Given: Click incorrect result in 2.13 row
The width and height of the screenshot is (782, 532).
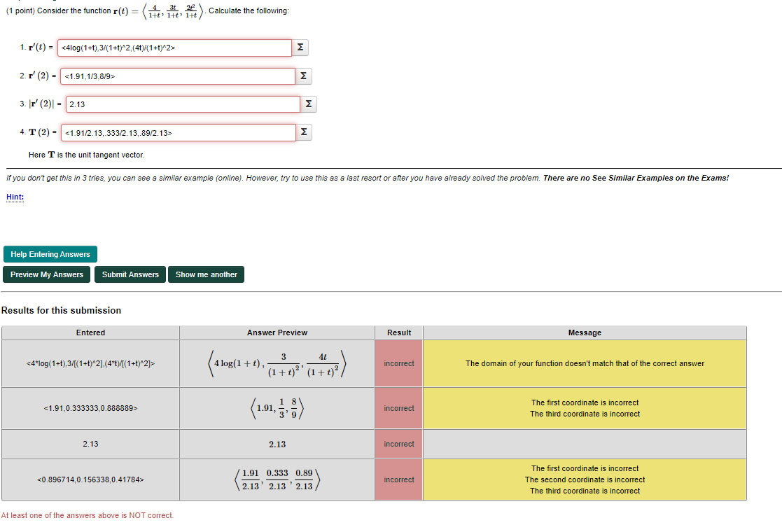Looking at the screenshot, I should pos(399,444).
